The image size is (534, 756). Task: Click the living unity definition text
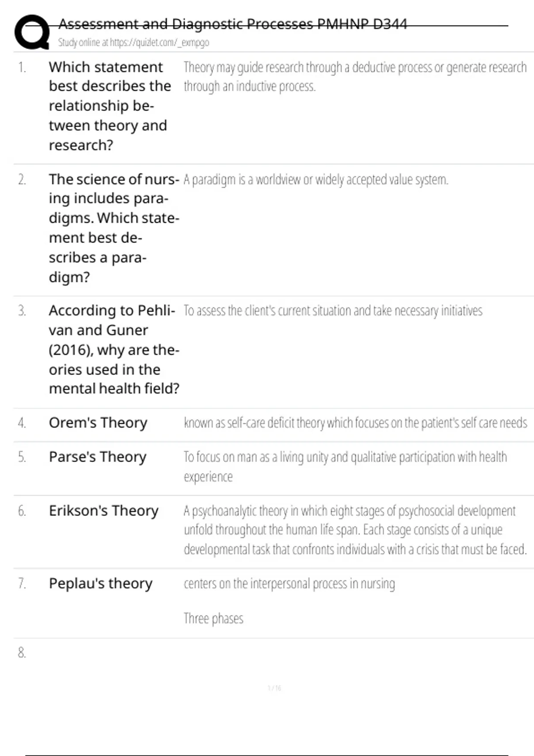(345, 466)
